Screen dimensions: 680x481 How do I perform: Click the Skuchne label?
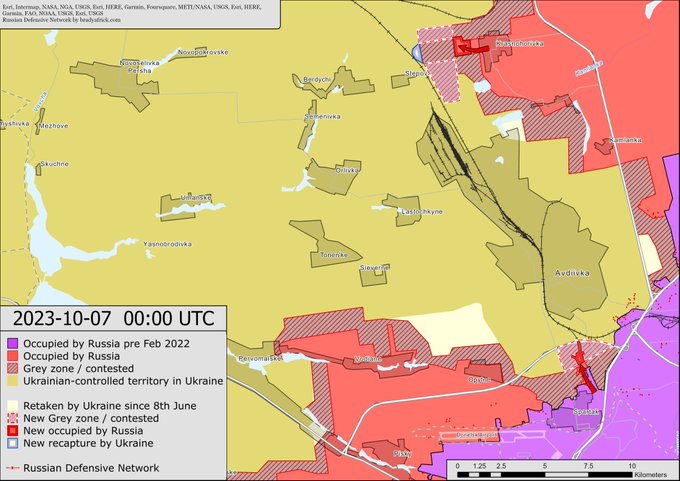(x=54, y=164)
